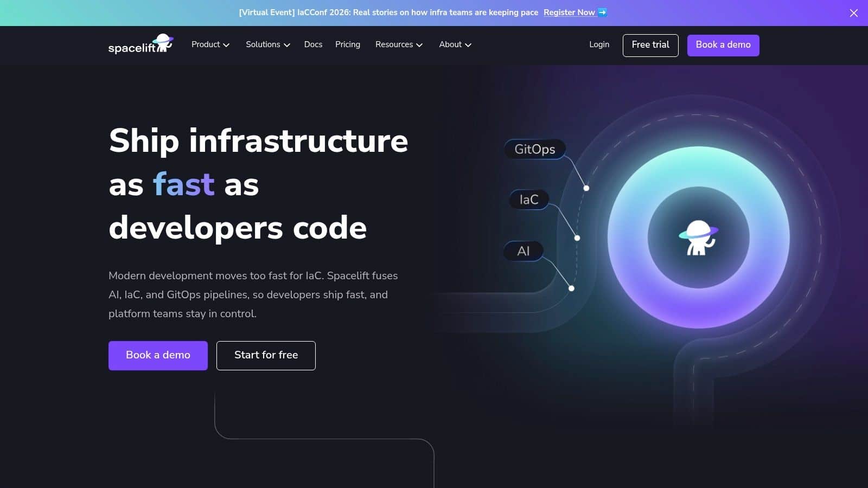Expand the Resources dropdown menu
The image size is (868, 488).
pyautogui.click(x=399, y=44)
